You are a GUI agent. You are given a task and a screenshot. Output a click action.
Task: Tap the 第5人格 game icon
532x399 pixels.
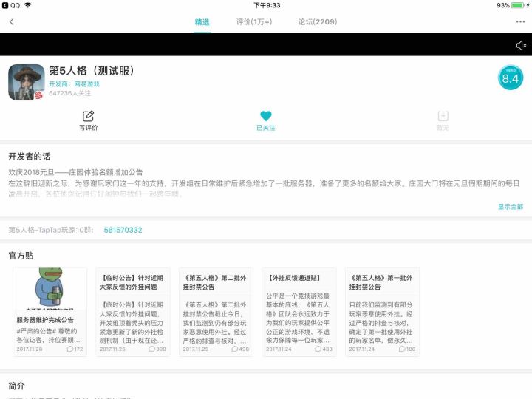27,82
